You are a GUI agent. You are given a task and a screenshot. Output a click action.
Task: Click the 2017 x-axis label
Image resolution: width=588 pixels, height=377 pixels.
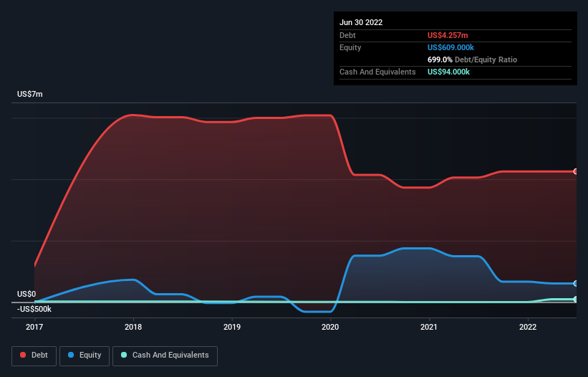tap(34, 327)
